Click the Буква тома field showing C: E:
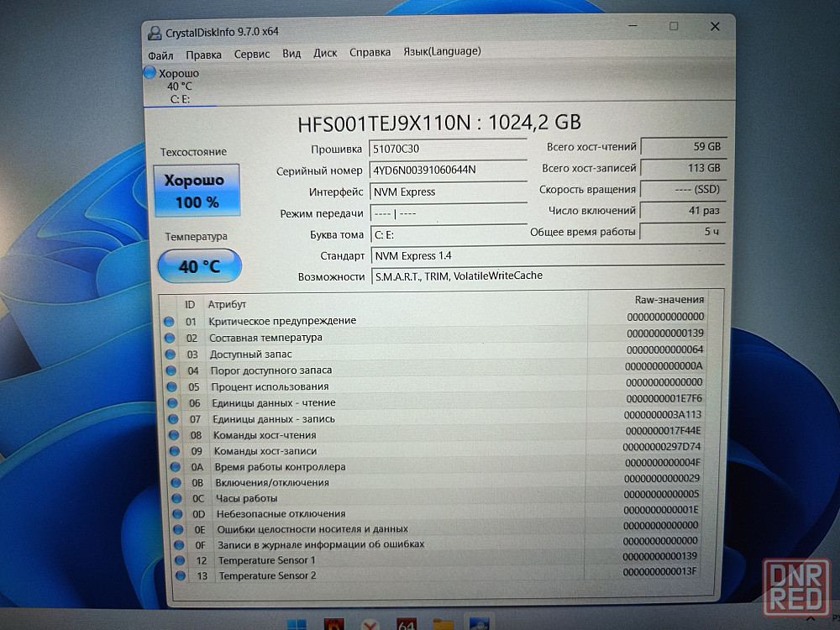 click(449, 234)
